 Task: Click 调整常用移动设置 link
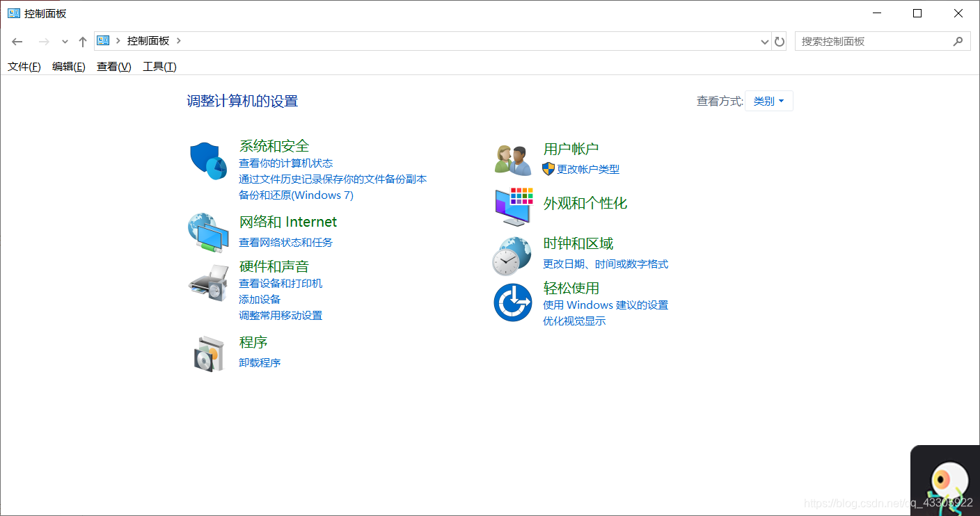tap(280, 315)
